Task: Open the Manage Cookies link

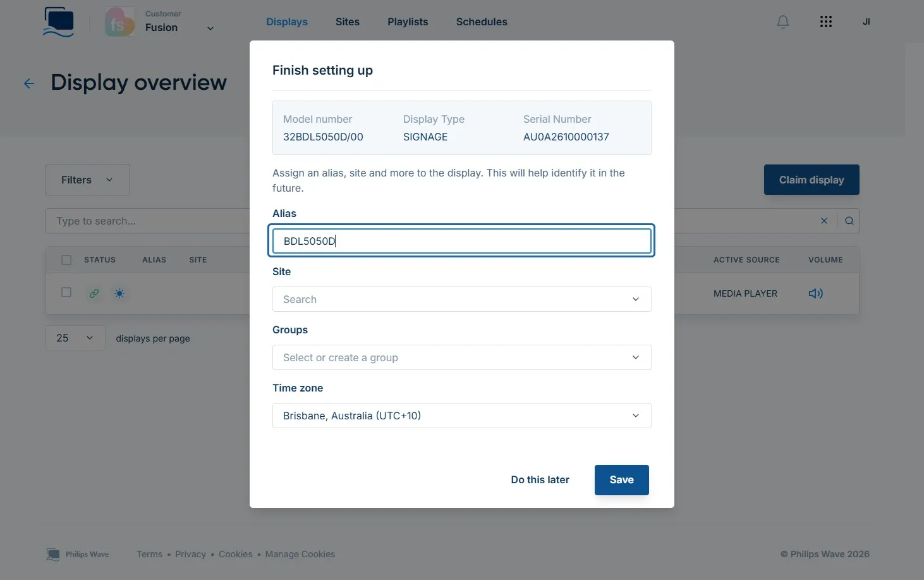Action: click(300, 555)
